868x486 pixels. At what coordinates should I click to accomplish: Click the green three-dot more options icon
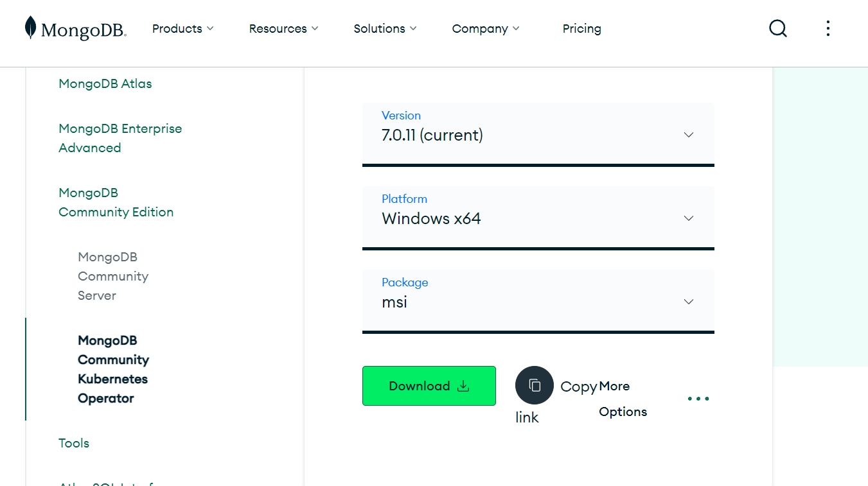coord(698,399)
